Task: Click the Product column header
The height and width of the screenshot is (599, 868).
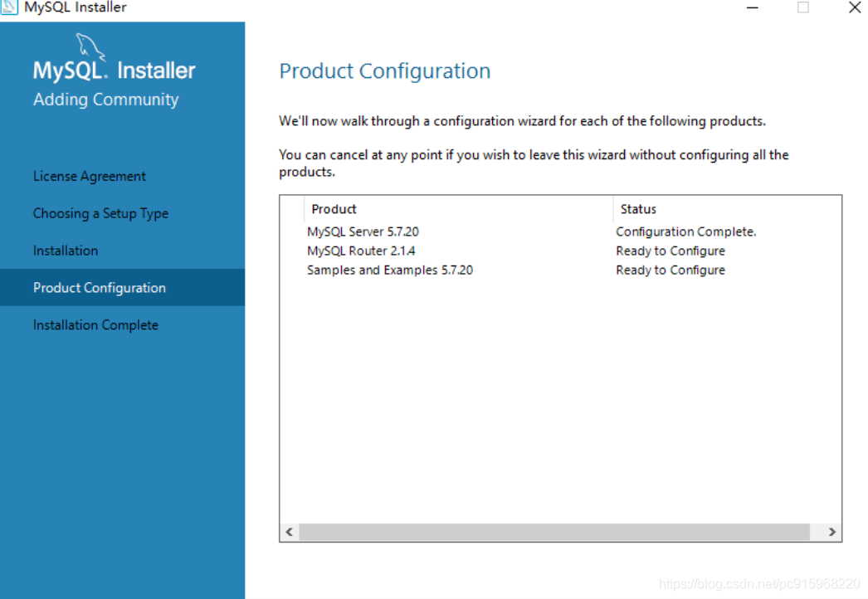Action: [x=458, y=209]
